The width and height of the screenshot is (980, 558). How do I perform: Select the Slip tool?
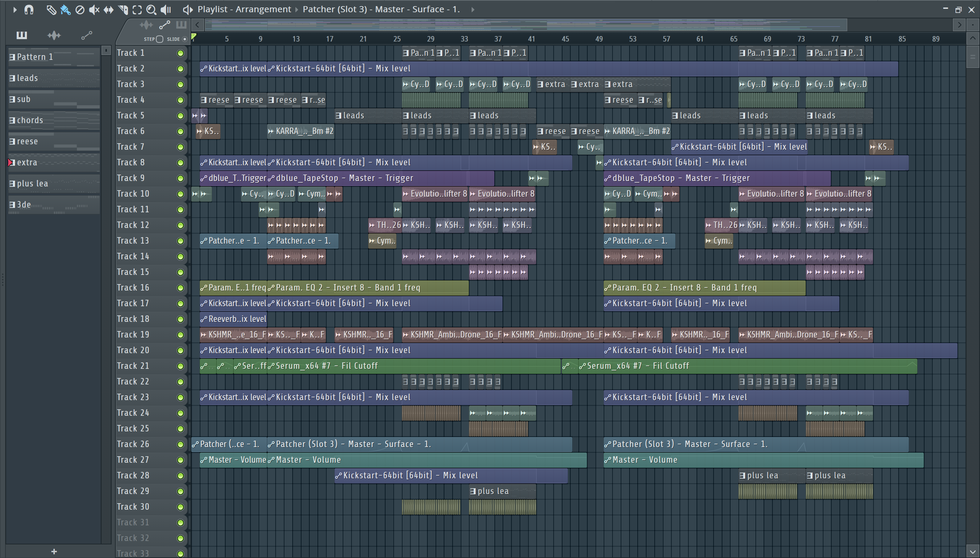(x=109, y=10)
